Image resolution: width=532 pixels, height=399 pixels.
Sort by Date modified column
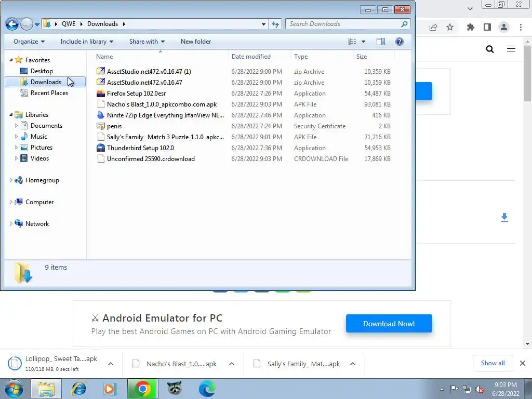pyautogui.click(x=260, y=57)
